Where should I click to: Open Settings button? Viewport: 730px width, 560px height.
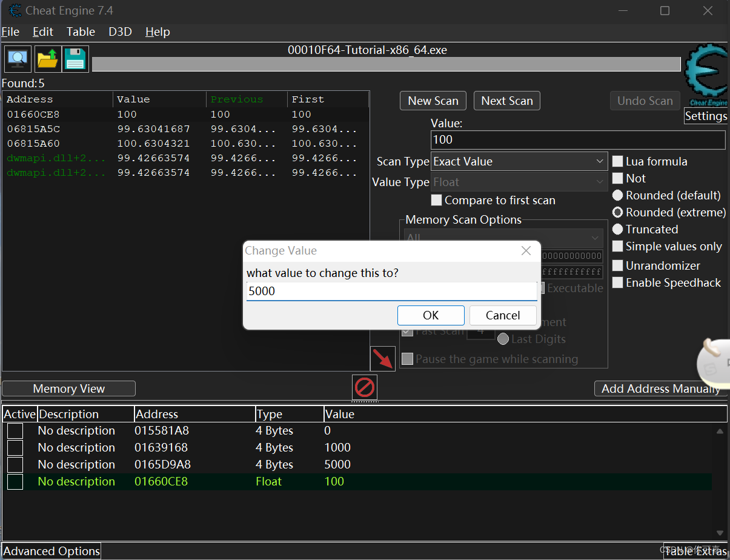click(x=706, y=116)
